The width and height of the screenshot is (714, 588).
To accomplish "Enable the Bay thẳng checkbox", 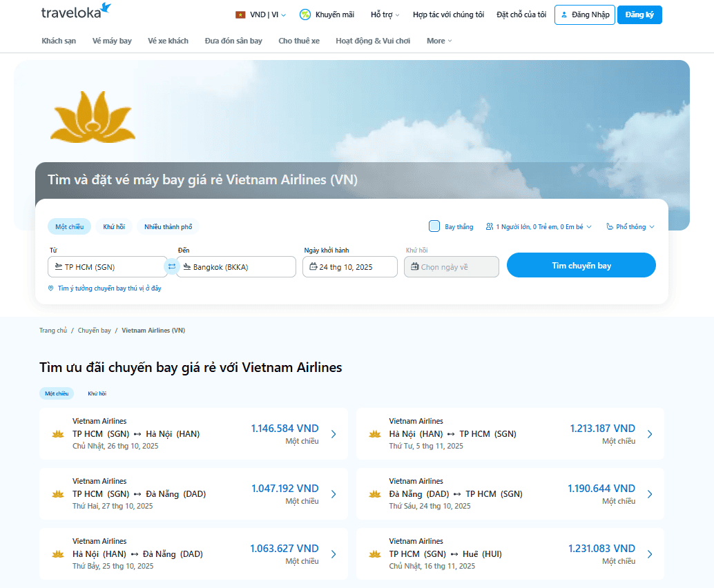I will (434, 226).
